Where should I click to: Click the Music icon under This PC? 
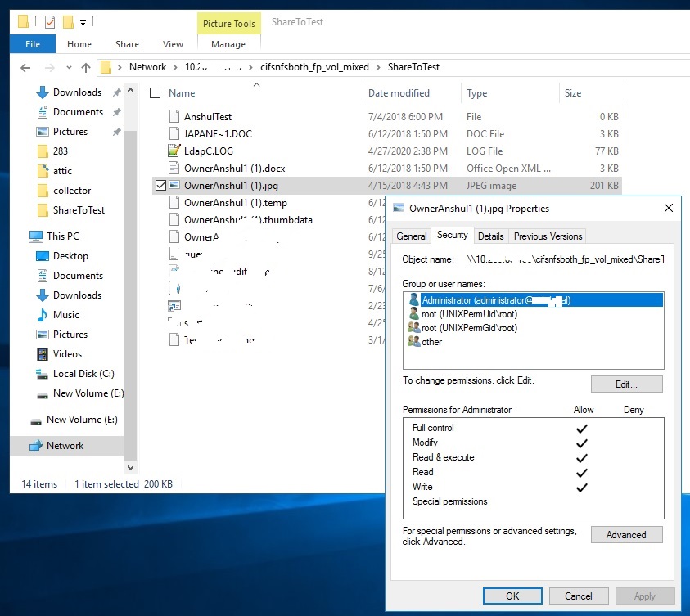43,315
